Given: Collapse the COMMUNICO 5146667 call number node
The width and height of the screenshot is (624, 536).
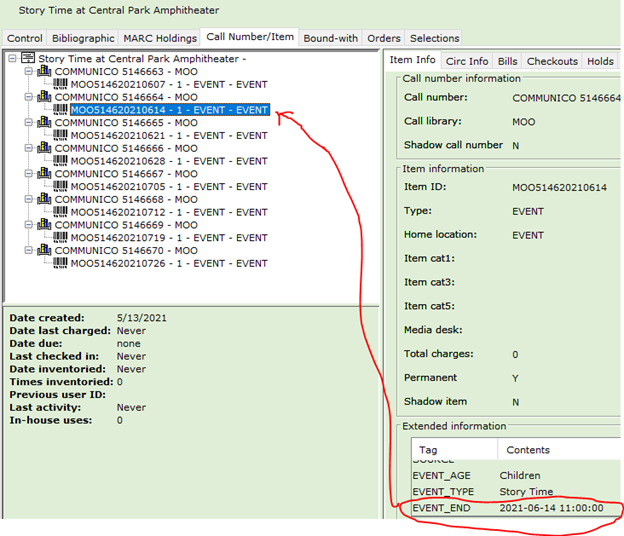Looking at the screenshot, I should coord(28,174).
